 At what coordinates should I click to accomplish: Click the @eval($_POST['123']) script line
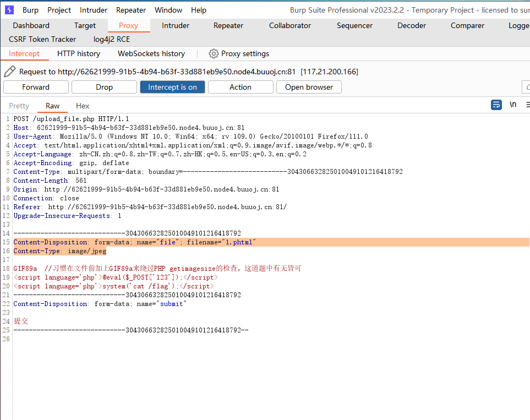(116, 277)
